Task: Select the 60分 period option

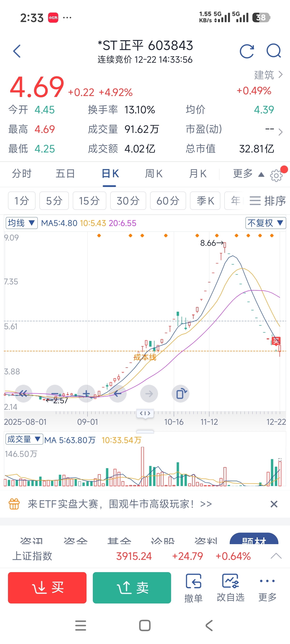Action: pos(168,201)
